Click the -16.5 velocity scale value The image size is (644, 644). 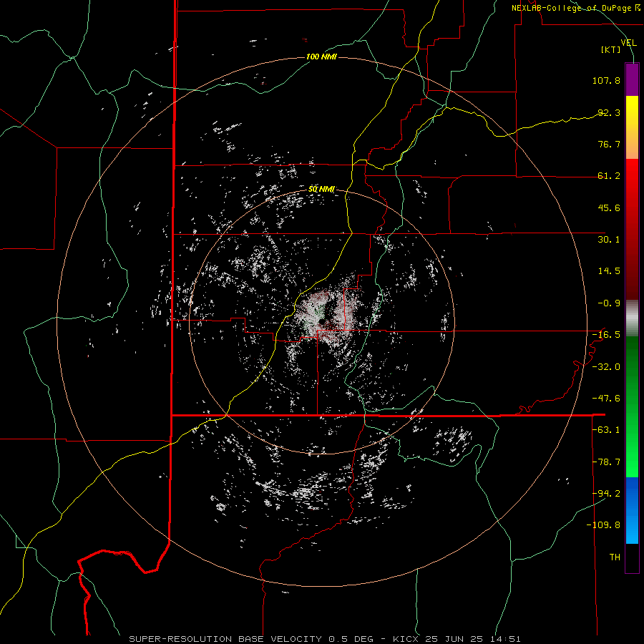pos(606,335)
